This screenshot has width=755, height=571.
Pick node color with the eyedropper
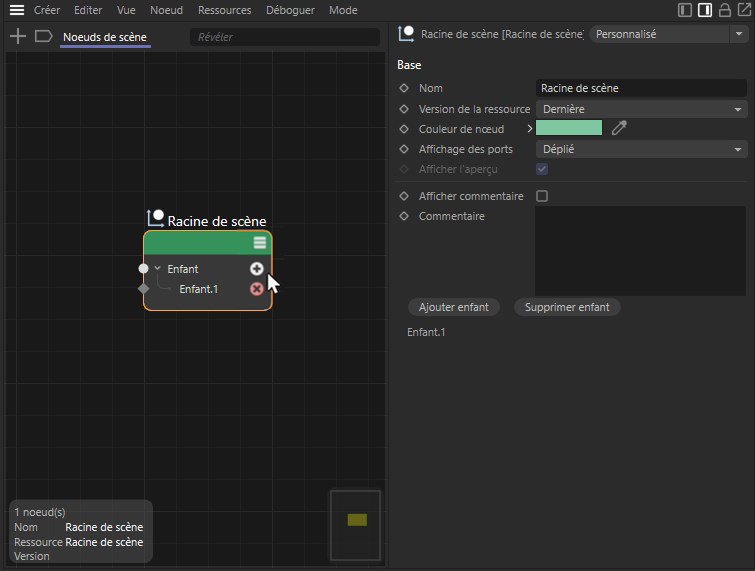tap(619, 128)
